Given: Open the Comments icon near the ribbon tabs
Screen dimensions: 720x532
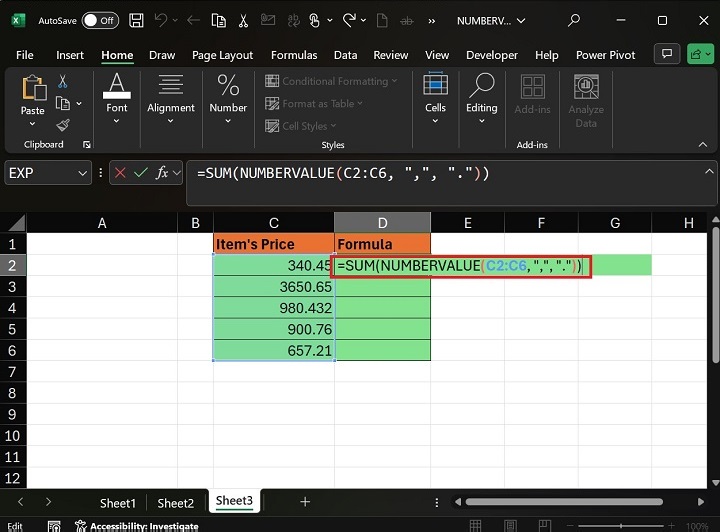Looking at the screenshot, I should [x=666, y=54].
